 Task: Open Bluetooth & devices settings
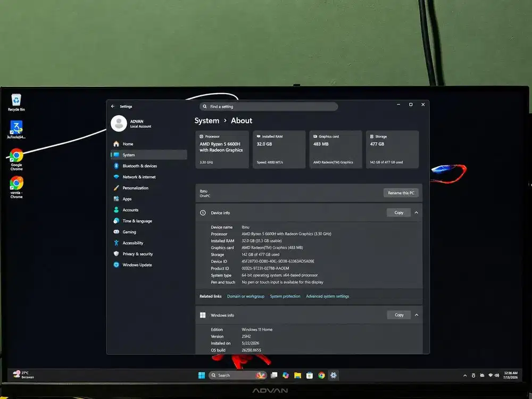point(148,166)
